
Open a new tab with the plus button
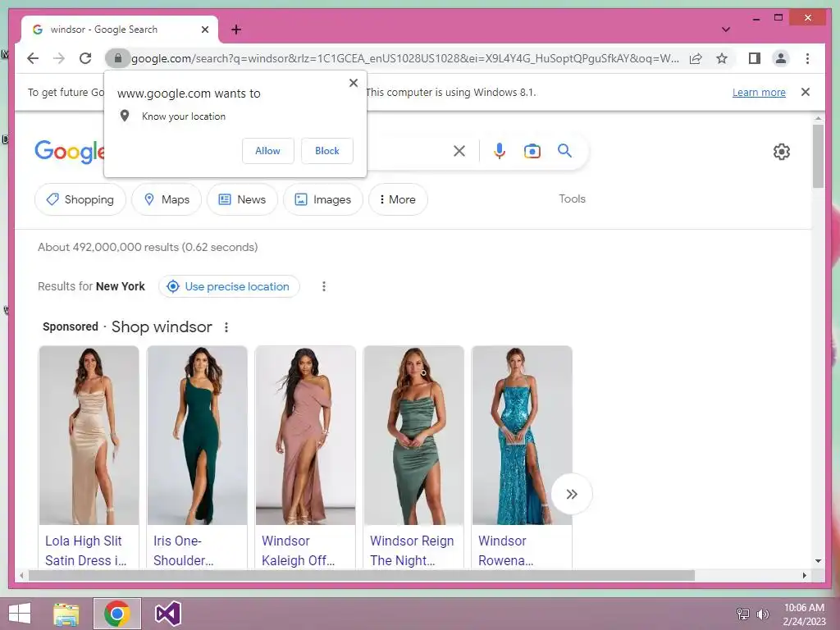tap(236, 30)
